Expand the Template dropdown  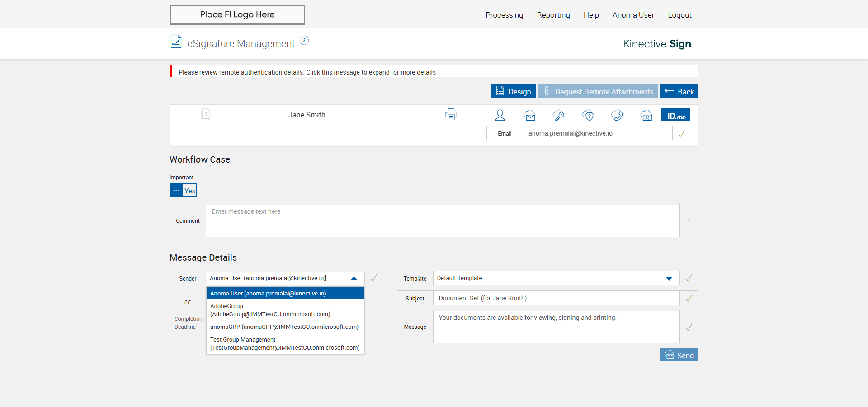(669, 278)
